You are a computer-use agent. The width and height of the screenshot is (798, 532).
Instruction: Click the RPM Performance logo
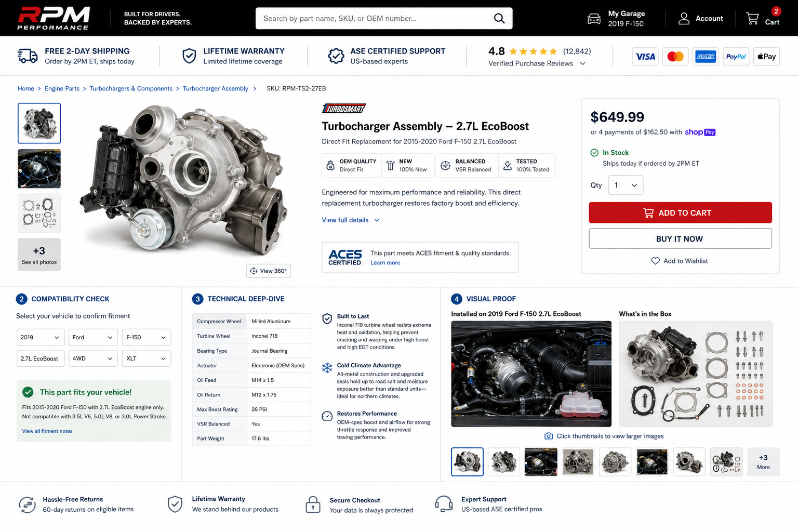[54, 18]
